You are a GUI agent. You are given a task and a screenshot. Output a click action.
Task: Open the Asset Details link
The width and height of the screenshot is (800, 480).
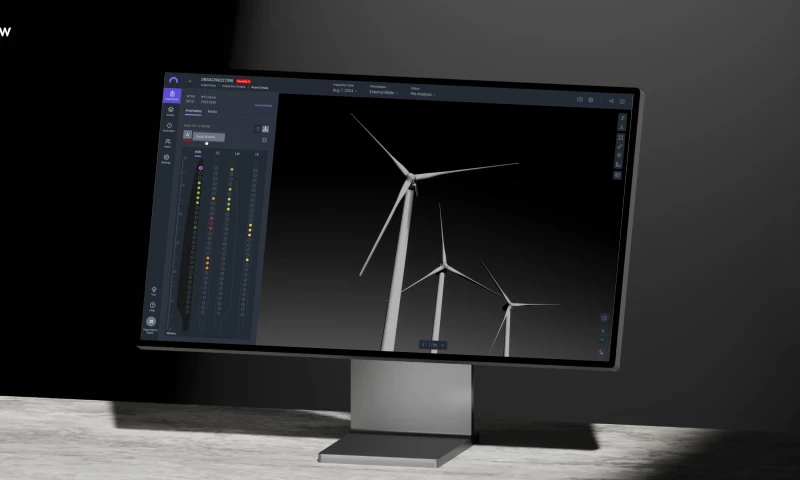(x=263, y=106)
